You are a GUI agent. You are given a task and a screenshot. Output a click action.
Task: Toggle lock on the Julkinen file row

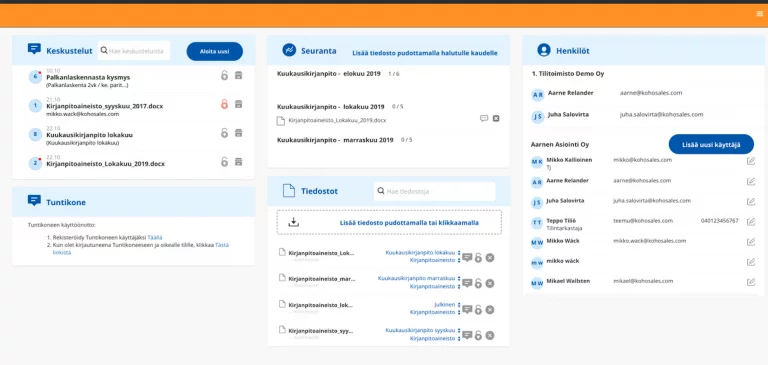[x=479, y=310]
